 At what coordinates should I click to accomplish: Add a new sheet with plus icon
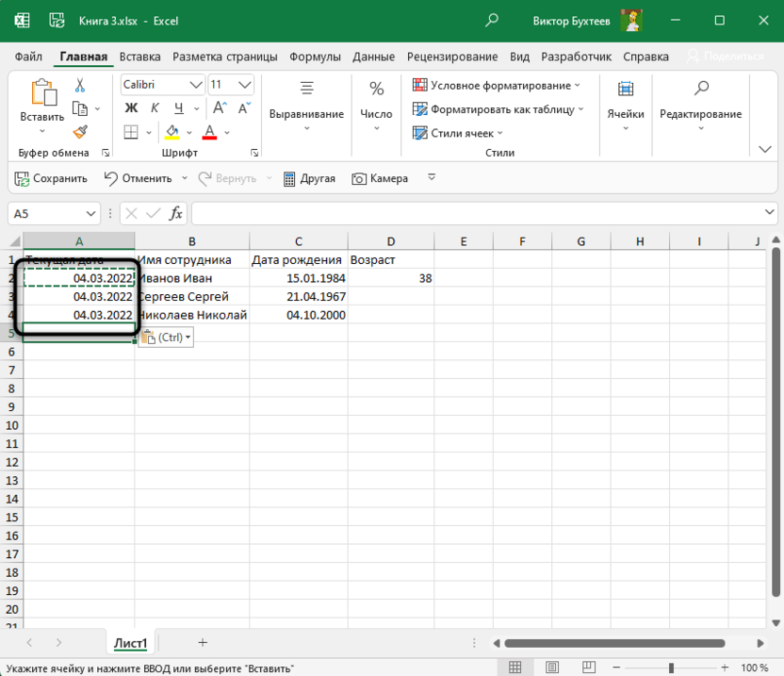[203, 642]
